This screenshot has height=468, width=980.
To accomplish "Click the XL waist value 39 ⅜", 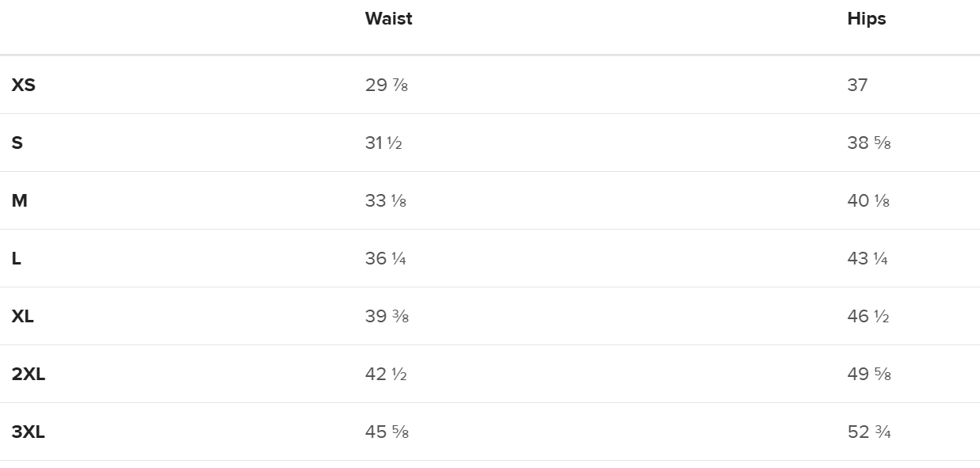I will (387, 316).
